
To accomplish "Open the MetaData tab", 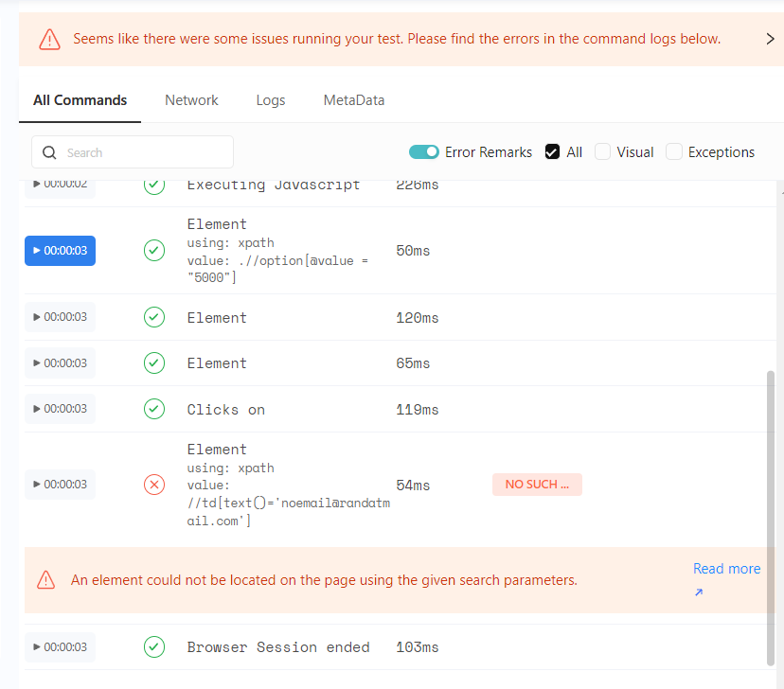I will point(353,99).
